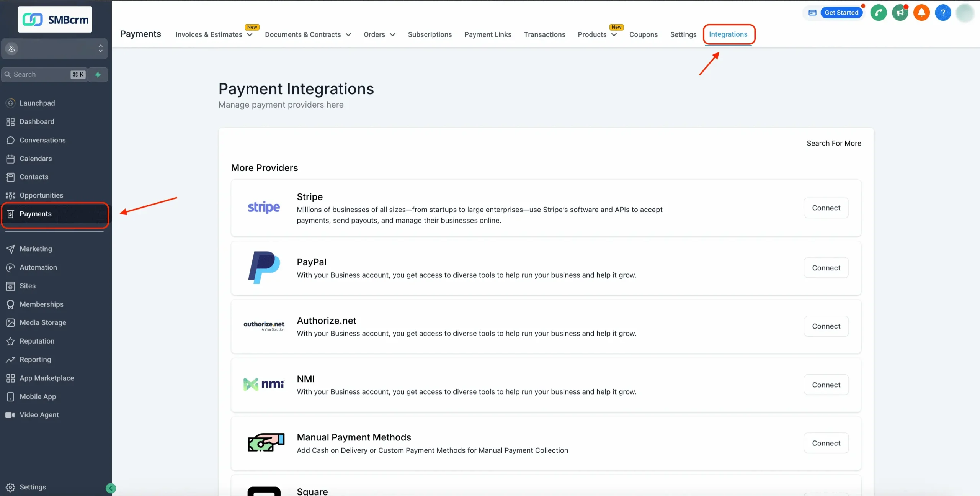
Task: Connect the Stripe provider
Action: pos(826,208)
